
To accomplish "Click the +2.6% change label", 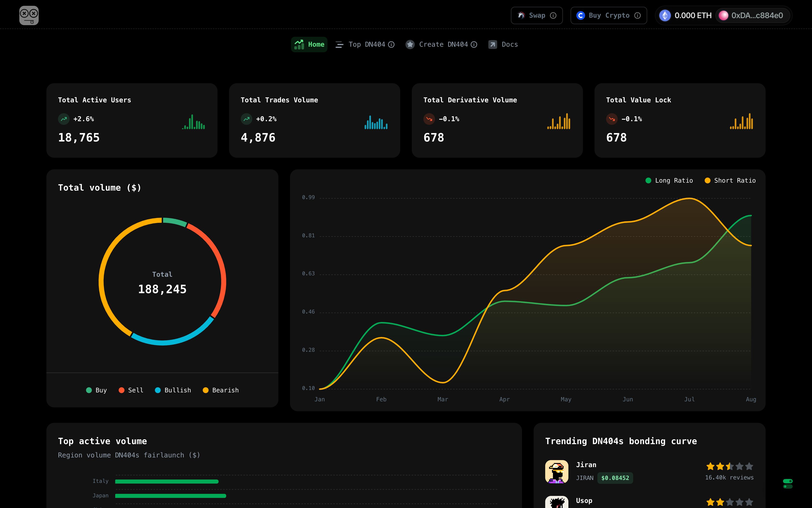I will (x=84, y=119).
